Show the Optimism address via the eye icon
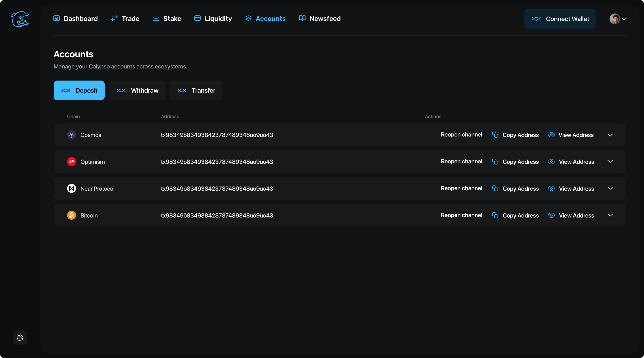 [x=551, y=162]
